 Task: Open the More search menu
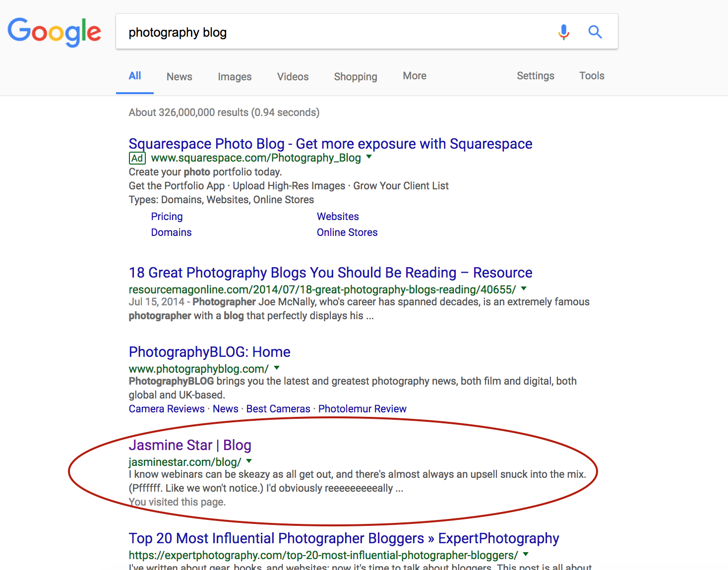(x=415, y=76)
